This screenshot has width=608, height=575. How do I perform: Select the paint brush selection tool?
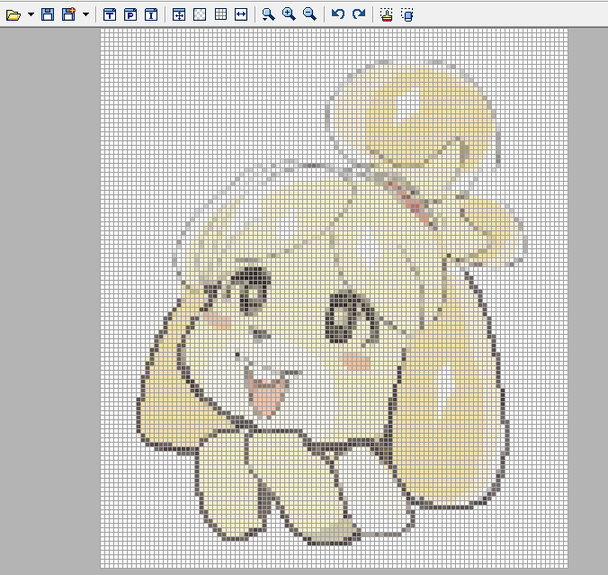click(387, 15)
